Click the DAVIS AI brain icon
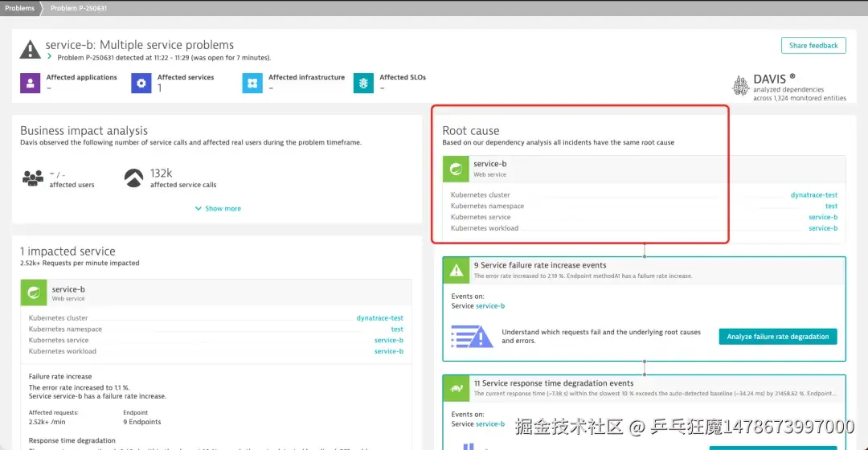 click(740, 86)
